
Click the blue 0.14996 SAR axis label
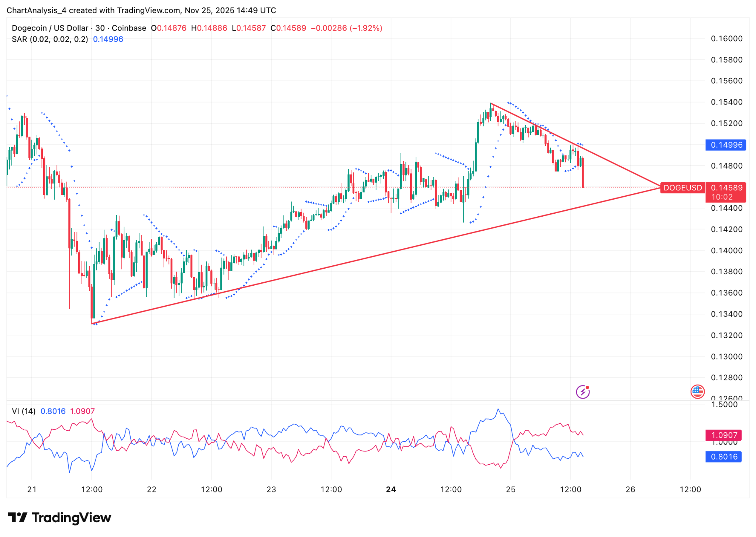pos(725,145)
